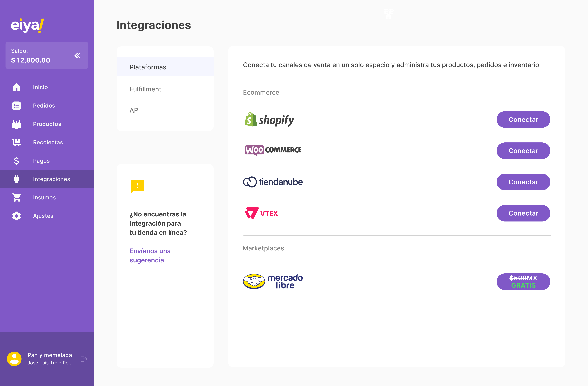Connect the Tiendanube integration
This screenshot has width=588, height=386.
(x=523, y=182)
